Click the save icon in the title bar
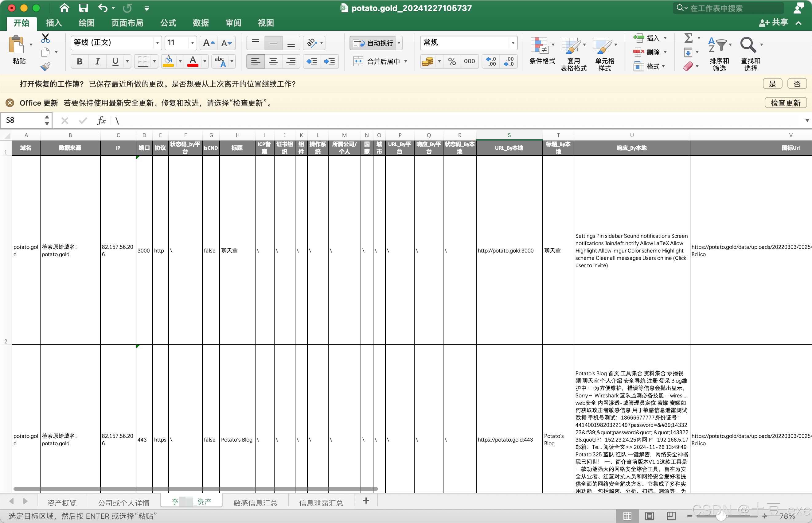Viewport: 812px width, 523px height. (83, 8)
